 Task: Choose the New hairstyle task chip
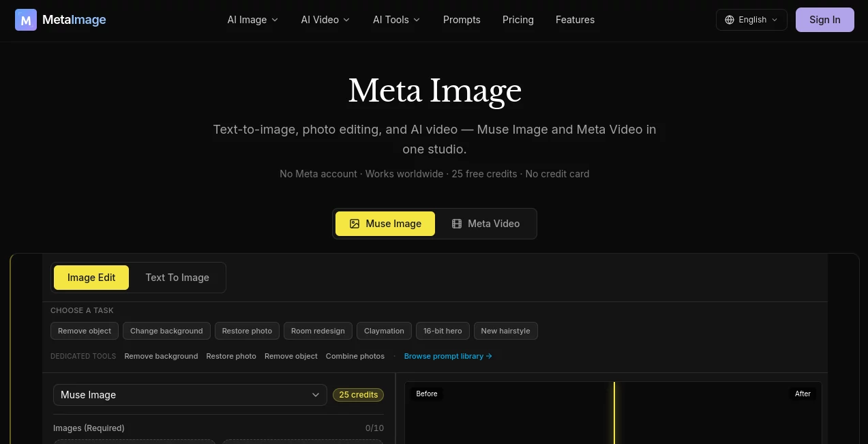(x=505, y=331)
